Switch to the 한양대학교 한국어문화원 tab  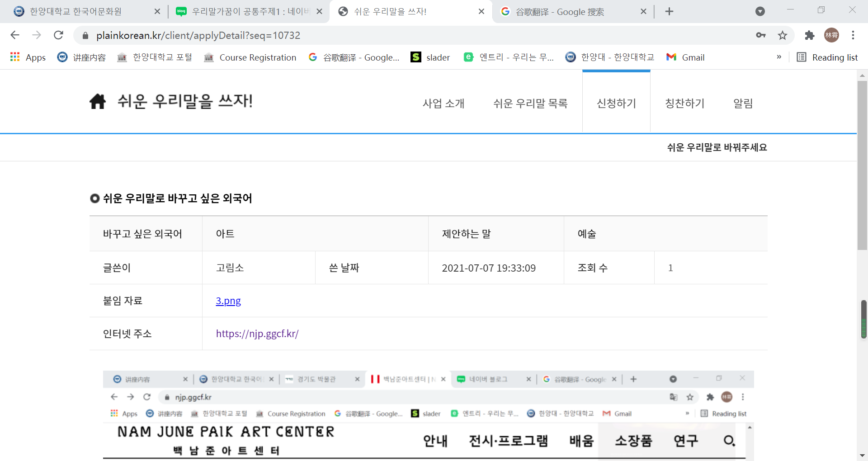pyautogui.click(x=75, y=11)
